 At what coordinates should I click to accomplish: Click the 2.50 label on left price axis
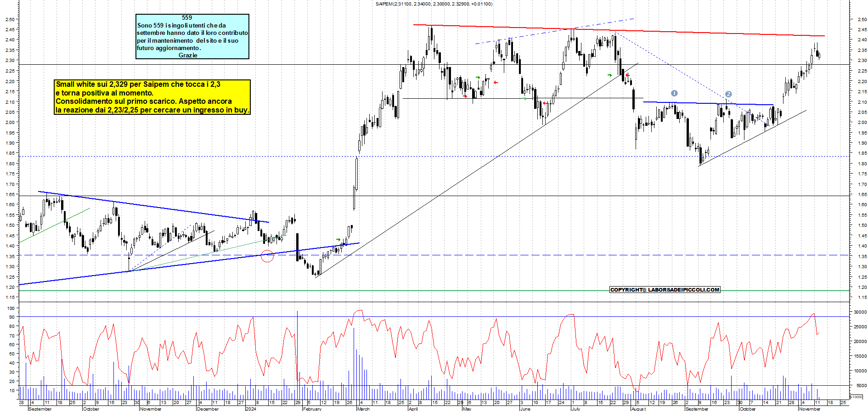click(x=10, y=20)
